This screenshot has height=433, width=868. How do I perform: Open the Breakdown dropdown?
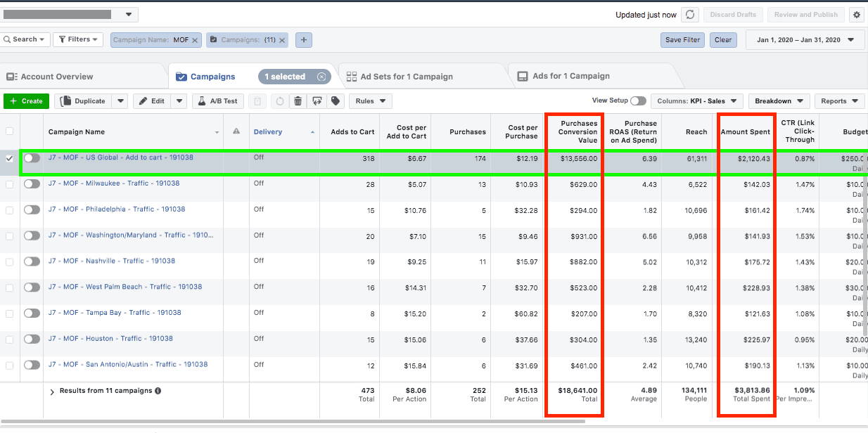point(779,101)
